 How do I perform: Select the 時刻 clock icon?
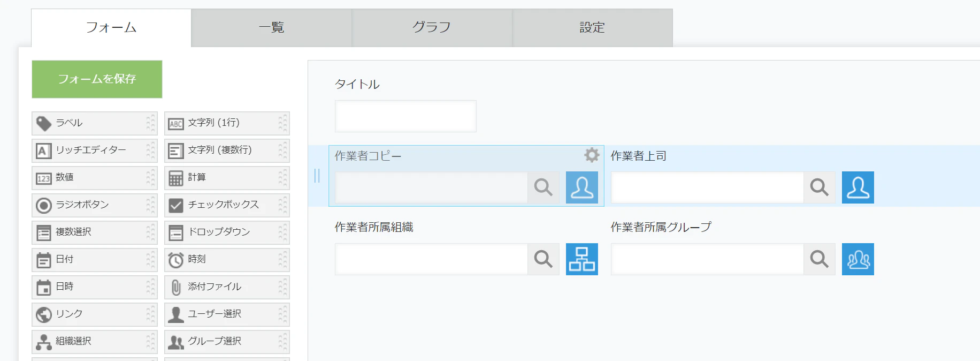(x=176, y=260)
